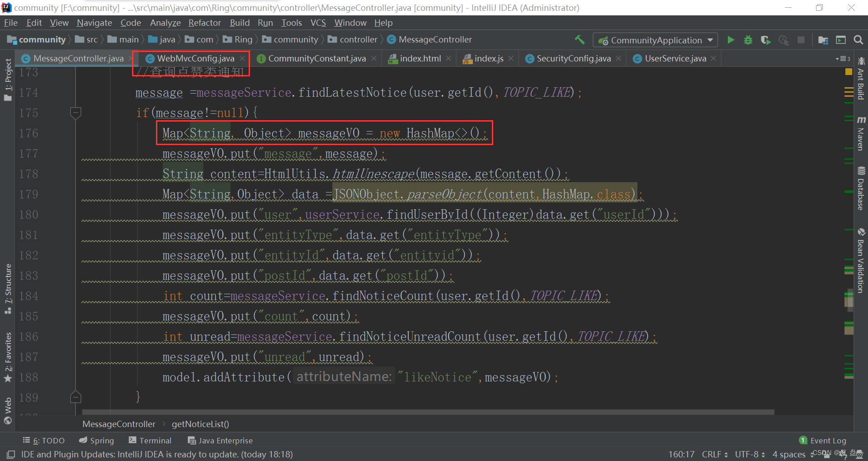Build project with the hammer icon
The image size is (868, 461).
[x=580, y=40]
